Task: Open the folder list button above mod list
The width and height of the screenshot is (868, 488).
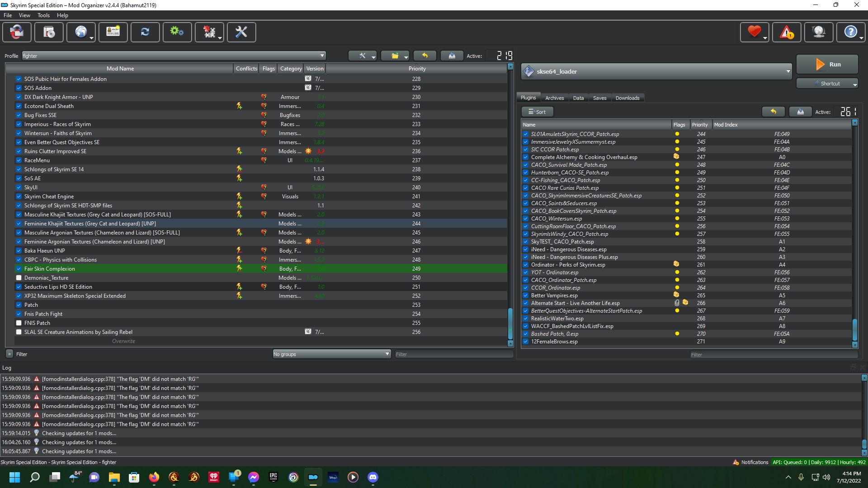Action: (x=395, y=56)
